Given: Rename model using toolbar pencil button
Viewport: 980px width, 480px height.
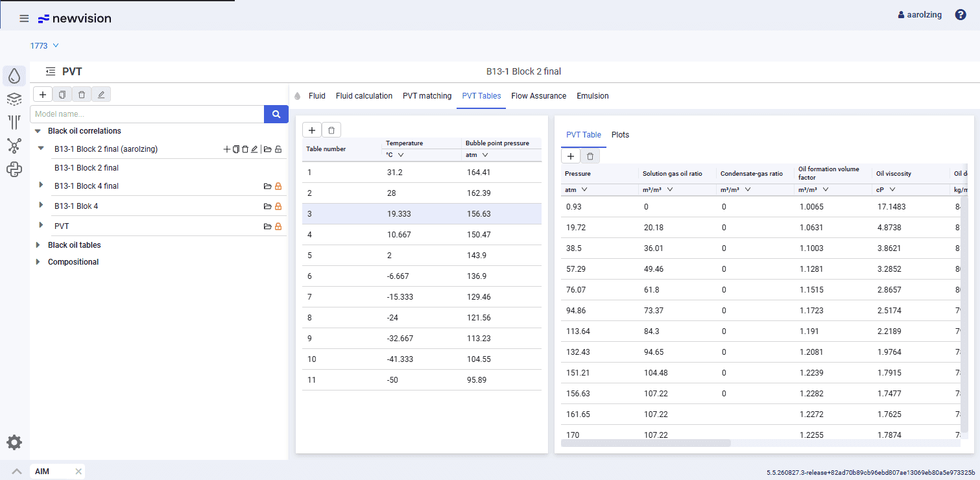Looking at the screenshot, I should 101,95.
